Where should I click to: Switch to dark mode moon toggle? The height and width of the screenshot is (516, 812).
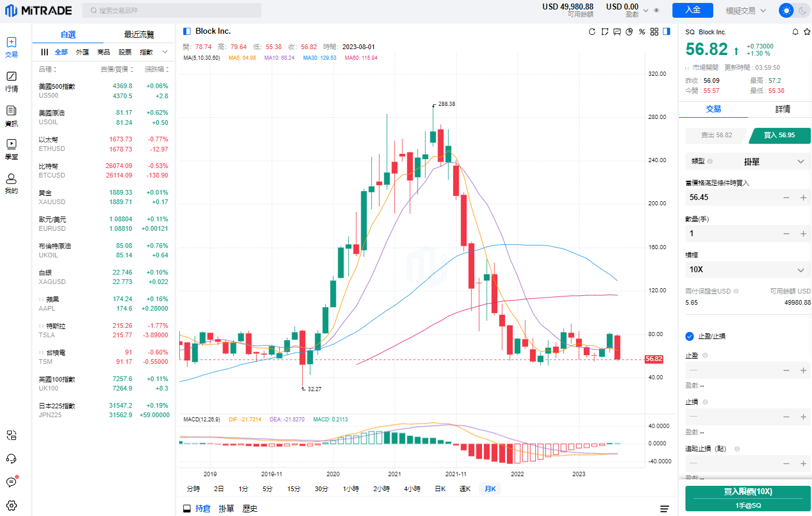[803, 11]
